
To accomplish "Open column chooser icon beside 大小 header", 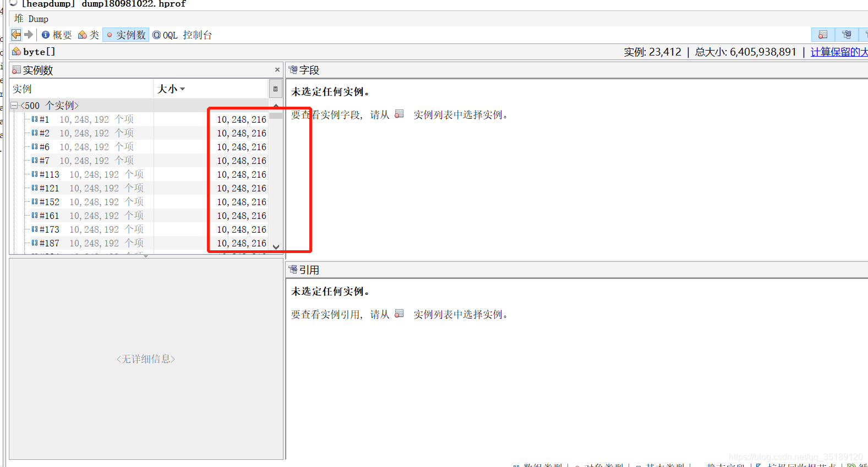I will pyautogui.click(x=276, y=89).
